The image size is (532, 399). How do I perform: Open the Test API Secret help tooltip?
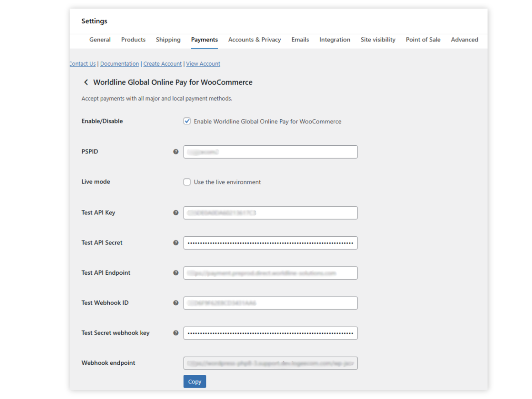pyautogui.click(x=176, y=243)
